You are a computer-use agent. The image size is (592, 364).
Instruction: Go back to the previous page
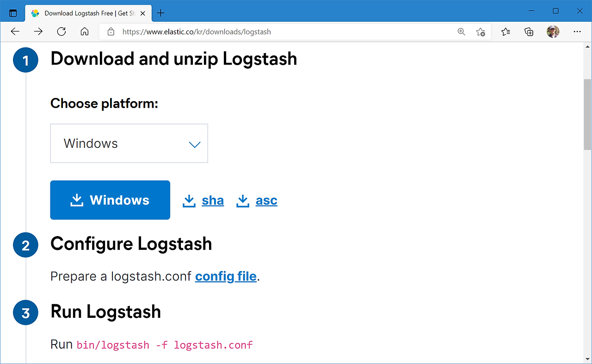click(x=15, y=32)
